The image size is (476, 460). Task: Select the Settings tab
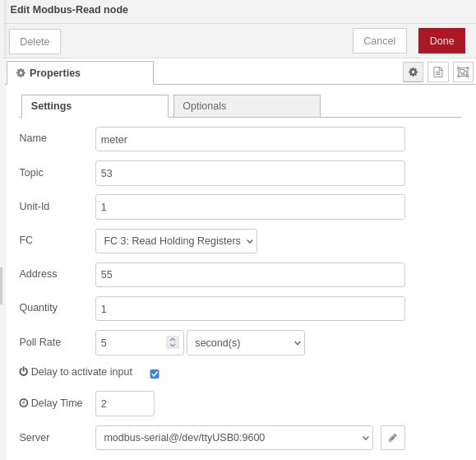[x=95, y=105]
